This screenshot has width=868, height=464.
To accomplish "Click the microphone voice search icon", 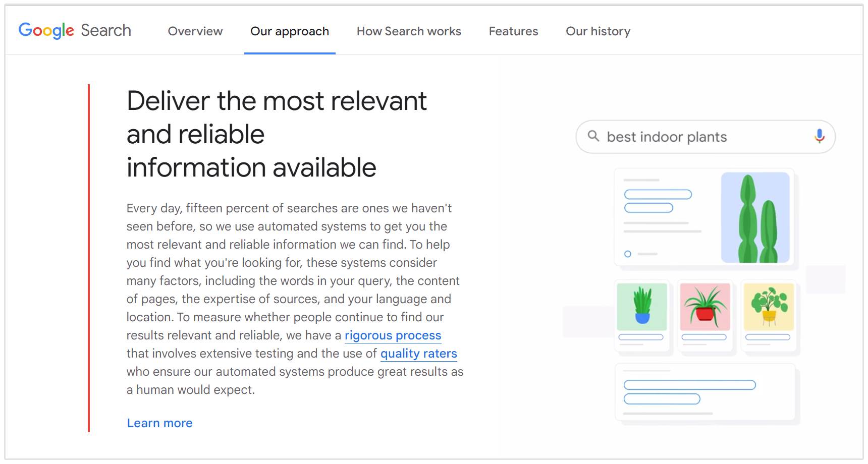I will 819,136.
